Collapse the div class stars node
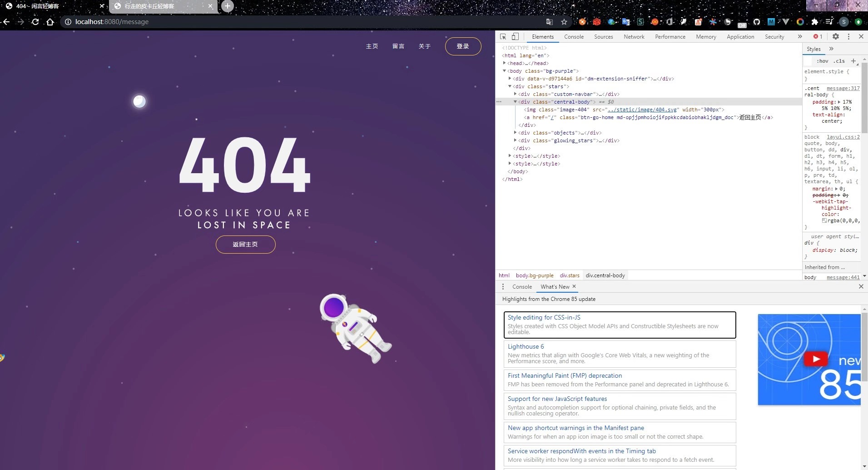Screen dimensions: 868x470 pyautogui.click(x=510, y=86)
